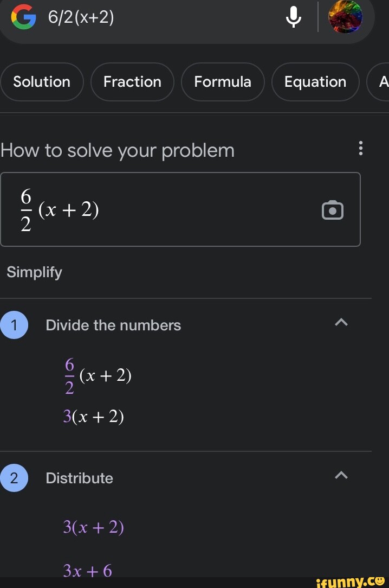Click the Equation filter chip
Screen dimensions: 389x588
[315, 82]
